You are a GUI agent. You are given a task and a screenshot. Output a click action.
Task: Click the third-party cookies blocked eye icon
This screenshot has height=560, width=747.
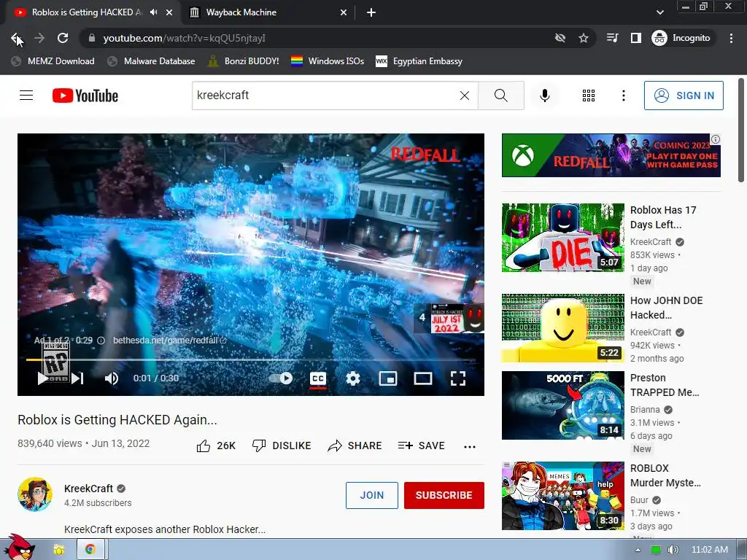(x=560, y=38)
